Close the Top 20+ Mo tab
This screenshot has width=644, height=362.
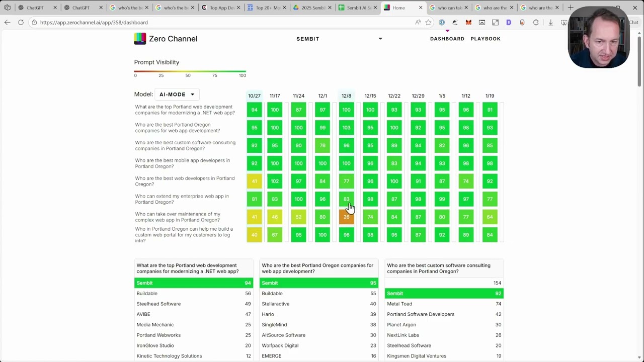(284, 8)
